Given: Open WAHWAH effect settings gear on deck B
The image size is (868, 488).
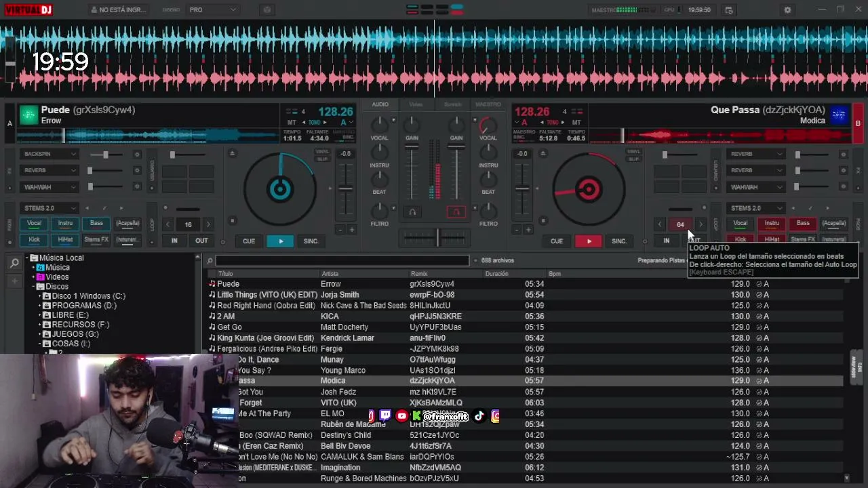Looking at the screenshot, I should 844,187.
